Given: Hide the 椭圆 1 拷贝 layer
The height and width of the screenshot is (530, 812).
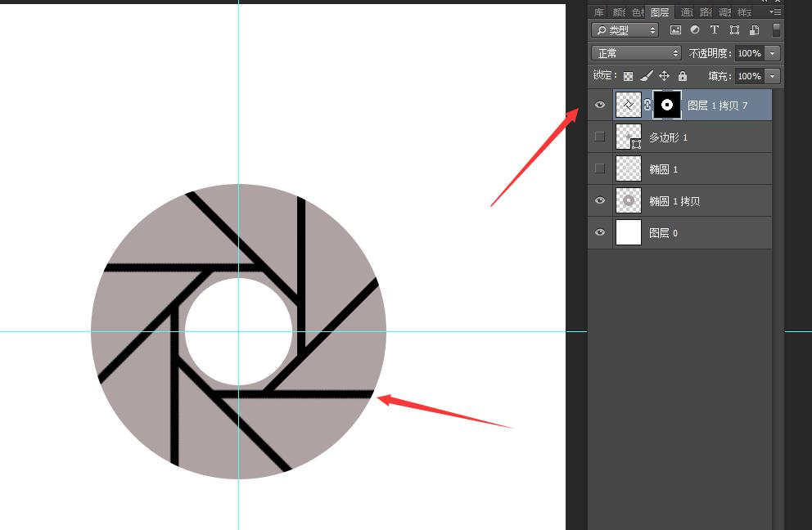Looking at the screenshot, I should pyautogui.click(x=600, y=200).
